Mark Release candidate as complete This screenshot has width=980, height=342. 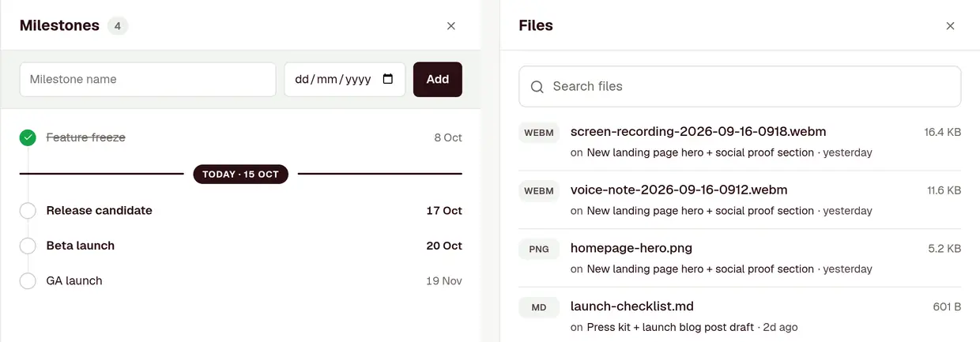click(x=28, y=211)
